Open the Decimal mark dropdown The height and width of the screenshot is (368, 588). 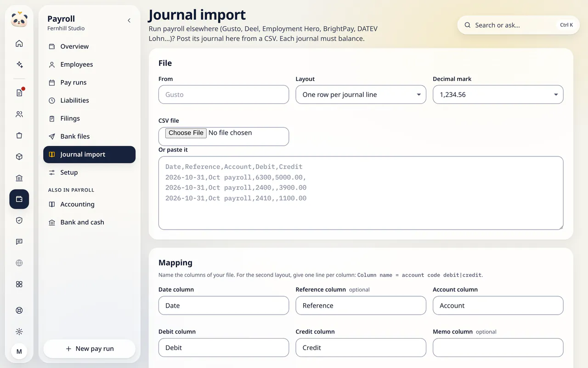click(x=498, y=94)
